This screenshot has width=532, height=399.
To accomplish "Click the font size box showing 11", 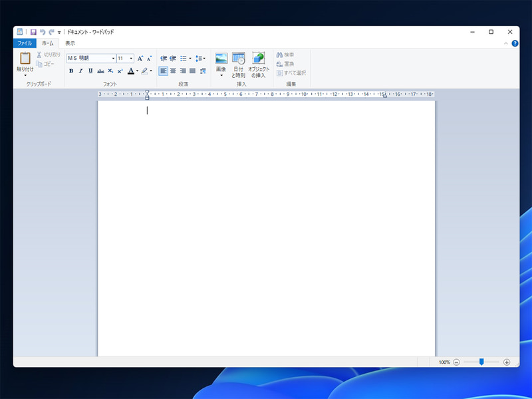I will tap(123, 59).
